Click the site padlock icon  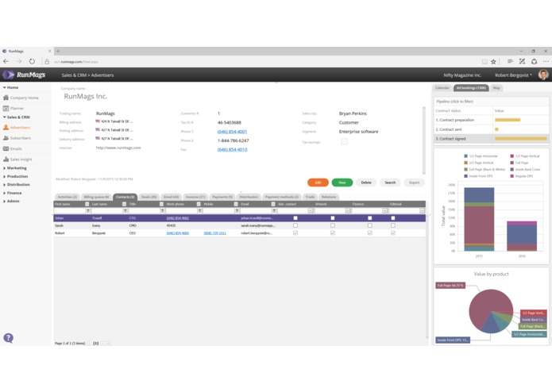[47, 62]
